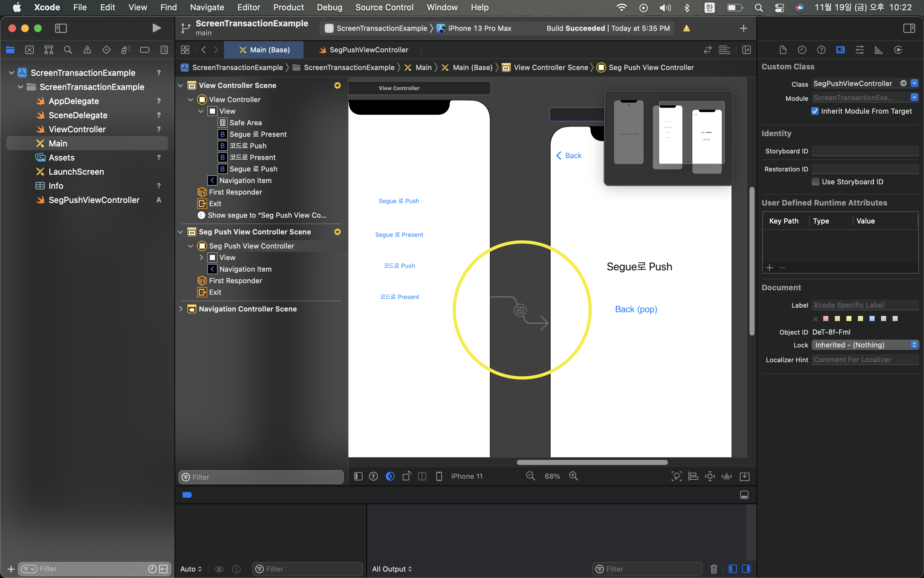Viewport: 924px width, 578px height.
Task: Open the Class combo box dropdown
Action: point(914,83)
